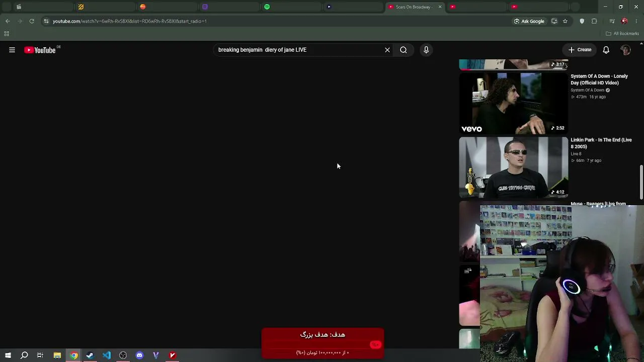Open the All Bookmarks folder

[622, 34]
